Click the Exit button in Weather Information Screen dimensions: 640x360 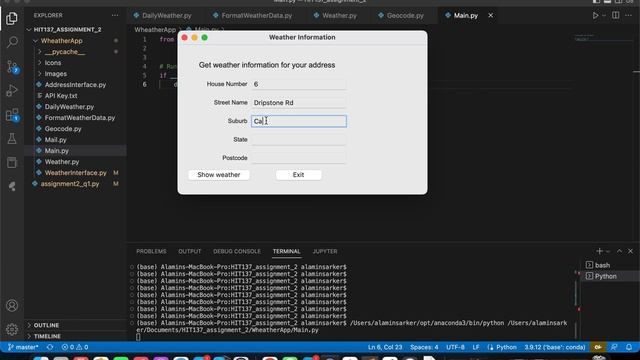[298, 175]
